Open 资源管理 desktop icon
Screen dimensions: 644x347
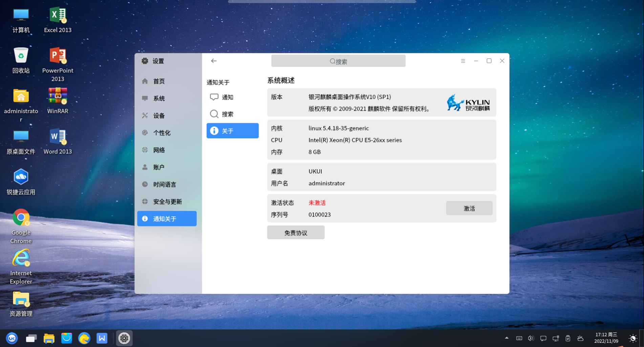(21, 304)
